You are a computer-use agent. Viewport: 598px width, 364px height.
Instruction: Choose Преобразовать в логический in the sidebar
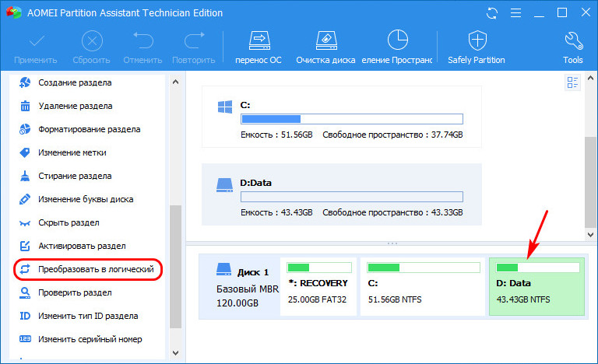88,269
